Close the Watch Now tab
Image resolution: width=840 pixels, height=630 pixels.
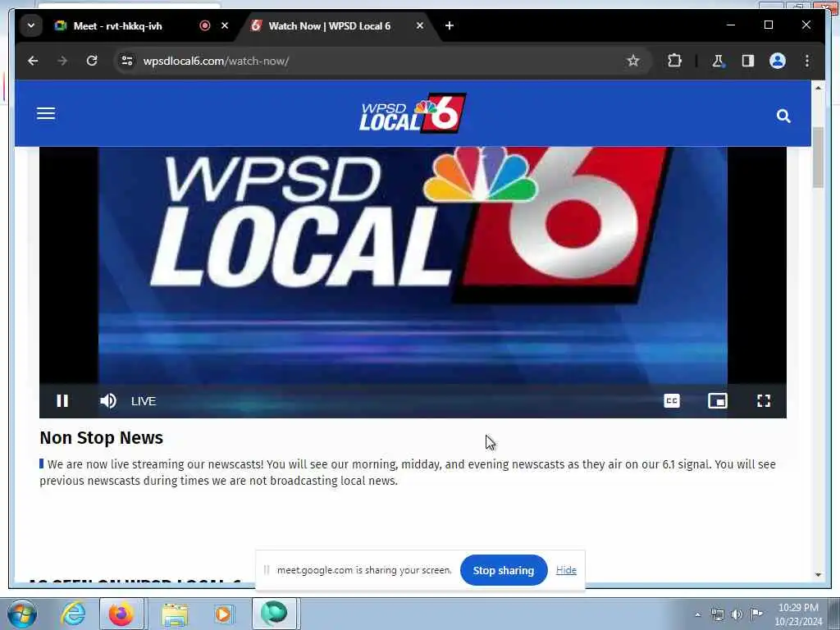pos(420,25)
